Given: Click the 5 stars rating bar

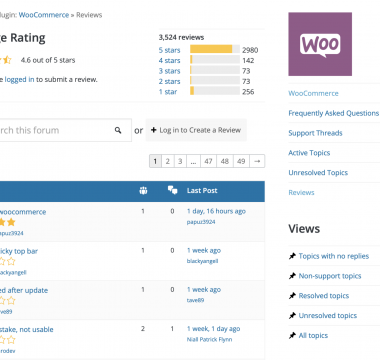Looking at the screenshot, I should click(215, 49).
